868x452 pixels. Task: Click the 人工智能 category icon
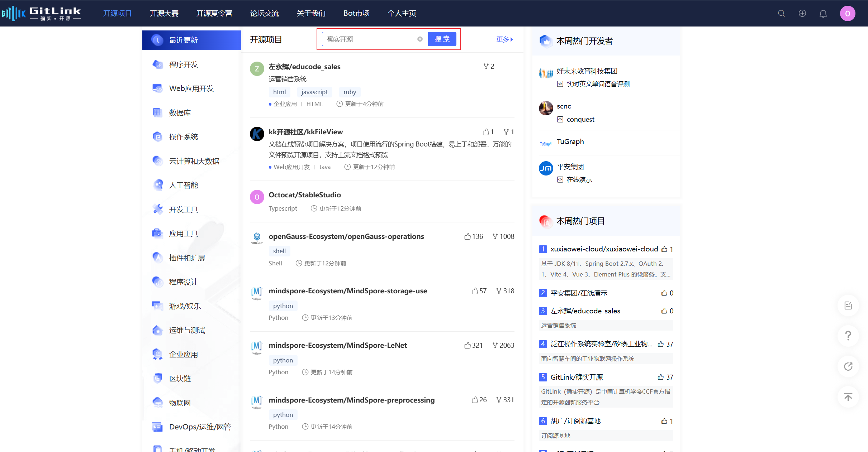click(157, 185)
